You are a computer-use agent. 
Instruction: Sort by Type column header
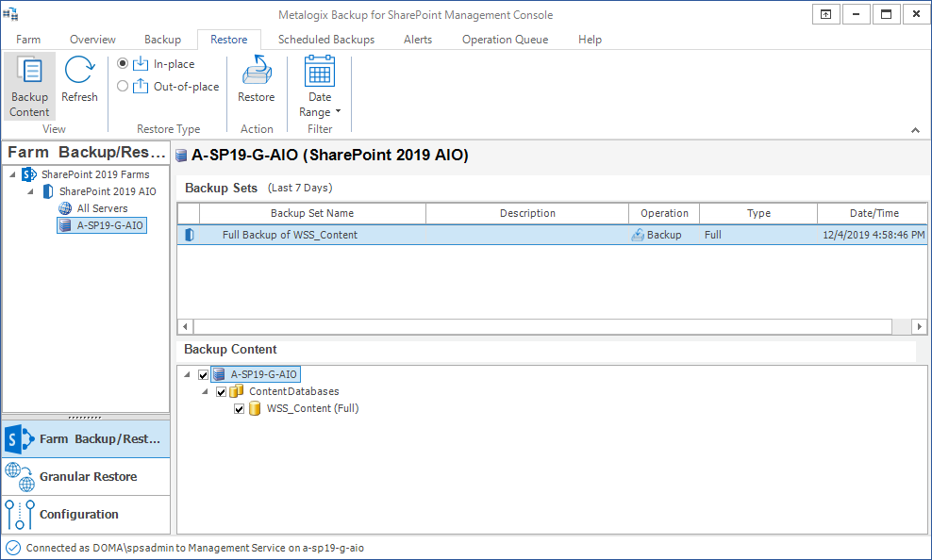(x=758, y=213)
